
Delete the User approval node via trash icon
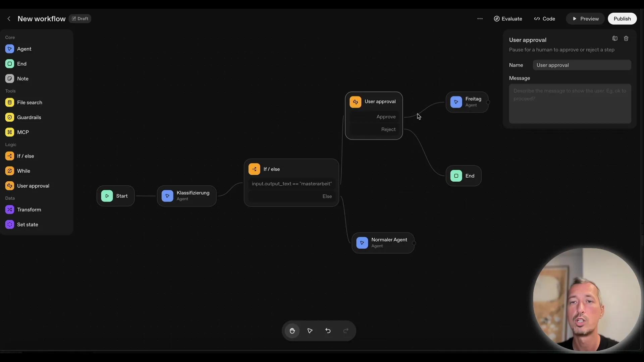coord(626,38)
